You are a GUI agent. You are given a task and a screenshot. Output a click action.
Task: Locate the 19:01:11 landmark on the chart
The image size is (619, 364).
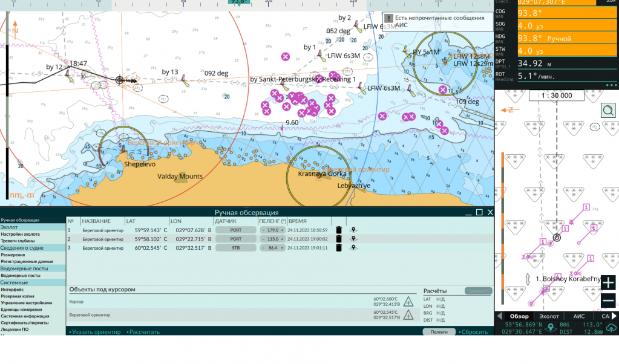[x=353, y=248]
